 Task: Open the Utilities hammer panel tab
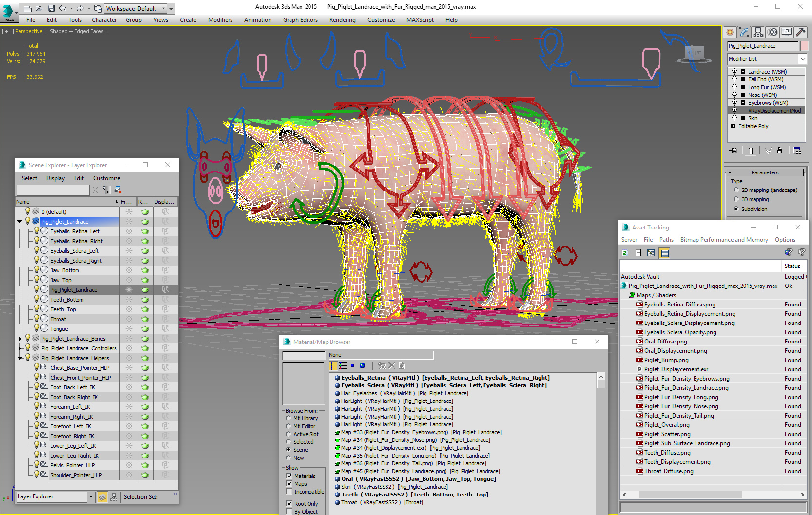[x=800, y=32]
